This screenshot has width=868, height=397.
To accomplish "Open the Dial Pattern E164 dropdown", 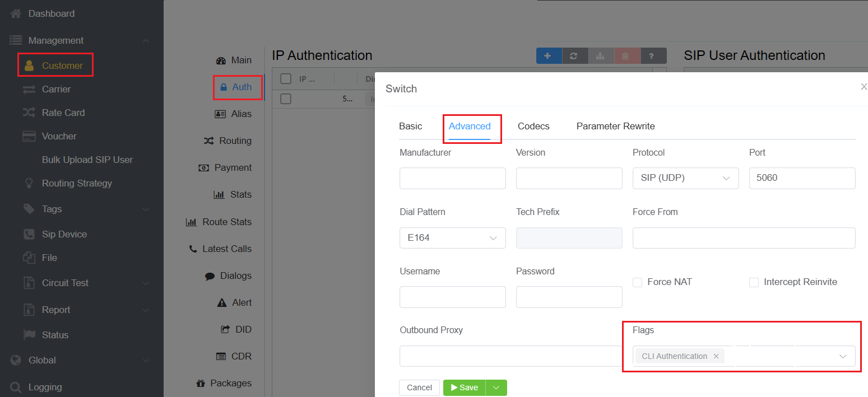I will pyautogui.click(x=452, y=238).
